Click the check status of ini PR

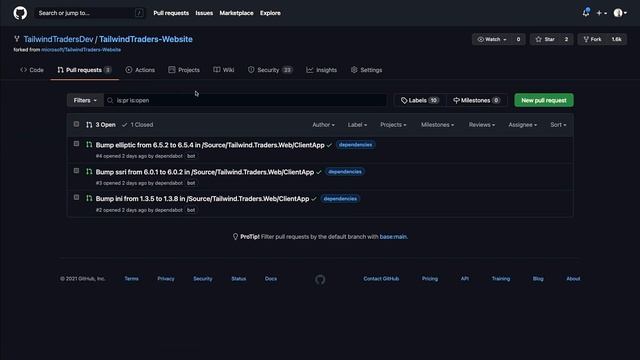tap(313, 199)
